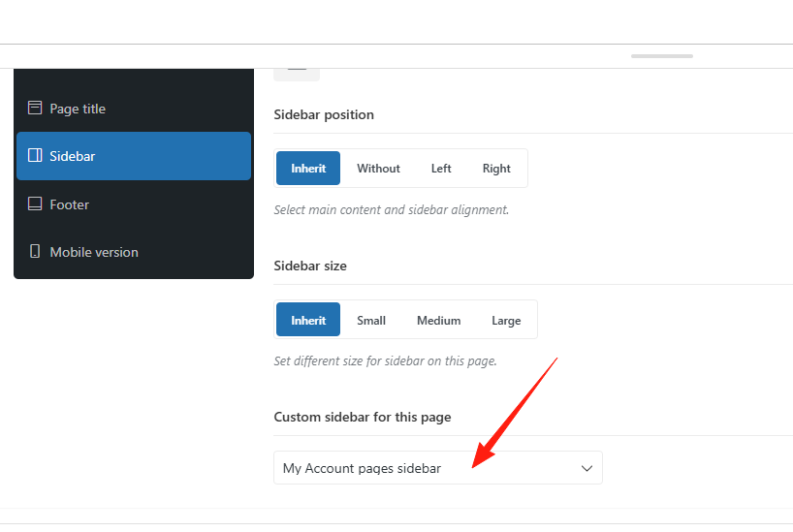The width and height of the screenshot is (793, 532).
Task: Click the Page title icon in menu
Action: [35, 109]
